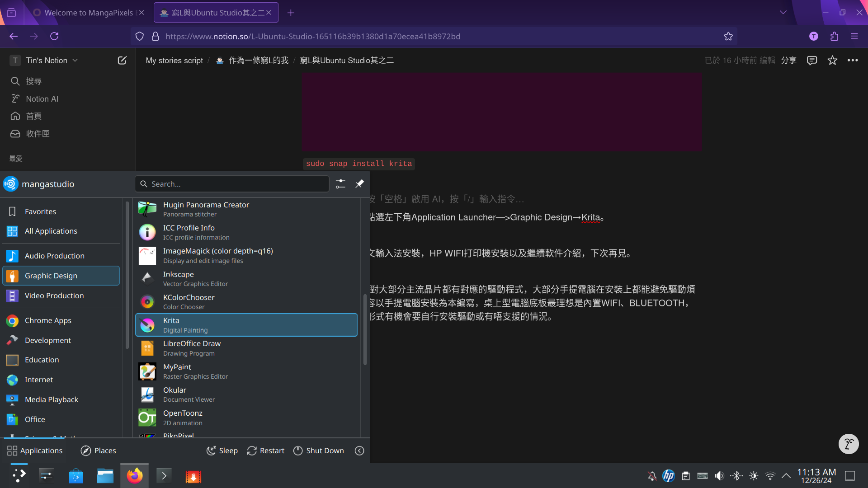Click the Shut Down button

(x=318, y=450)
